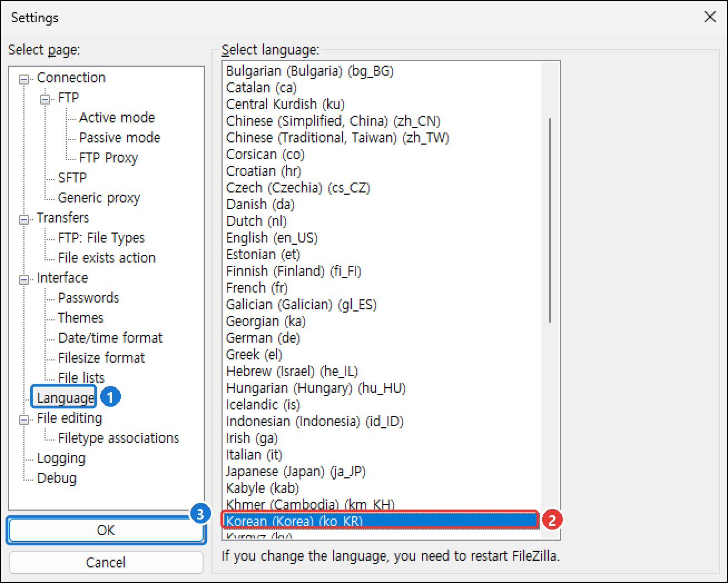728x583 pixels.
Task: Close the Settings window
Action: click(710, 17)
